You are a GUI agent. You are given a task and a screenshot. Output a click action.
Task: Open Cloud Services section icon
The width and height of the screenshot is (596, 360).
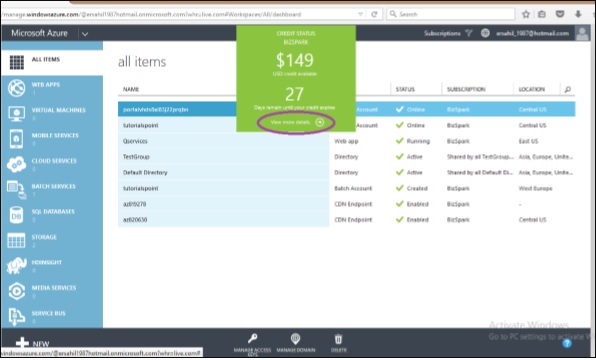[x=16, y=165]
